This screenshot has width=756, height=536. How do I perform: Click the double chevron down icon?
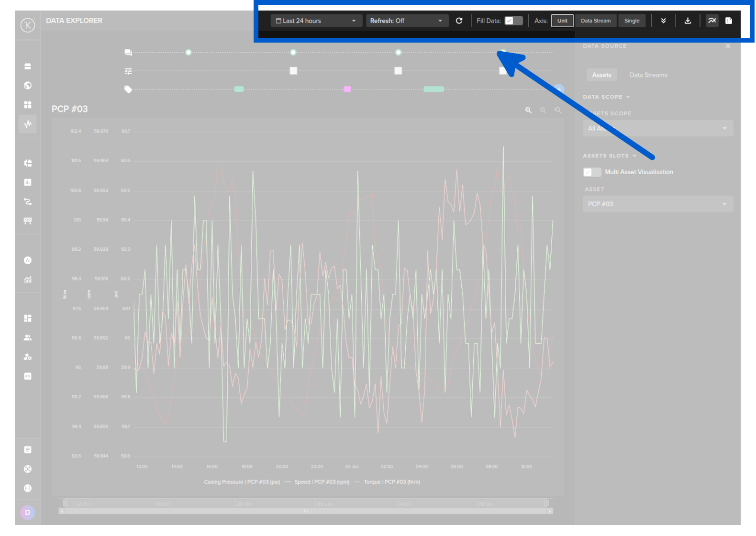(x=663, y=21)
